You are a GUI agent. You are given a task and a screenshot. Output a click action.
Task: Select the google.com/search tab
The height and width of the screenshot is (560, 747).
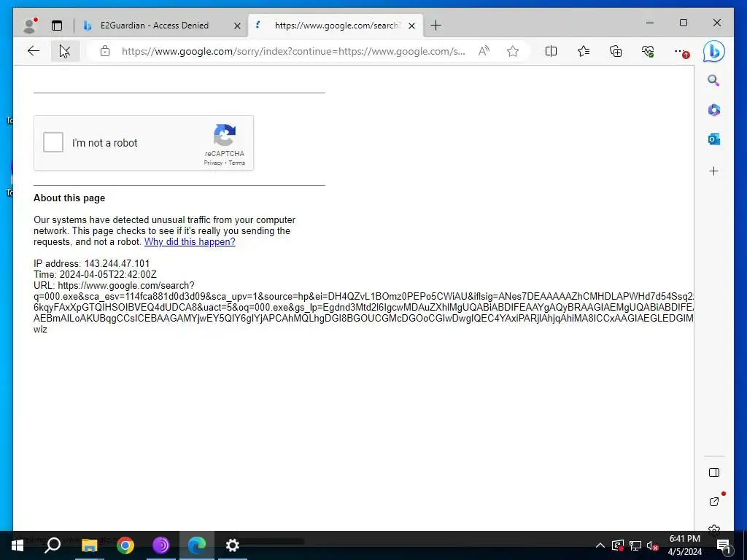(337, 26)
